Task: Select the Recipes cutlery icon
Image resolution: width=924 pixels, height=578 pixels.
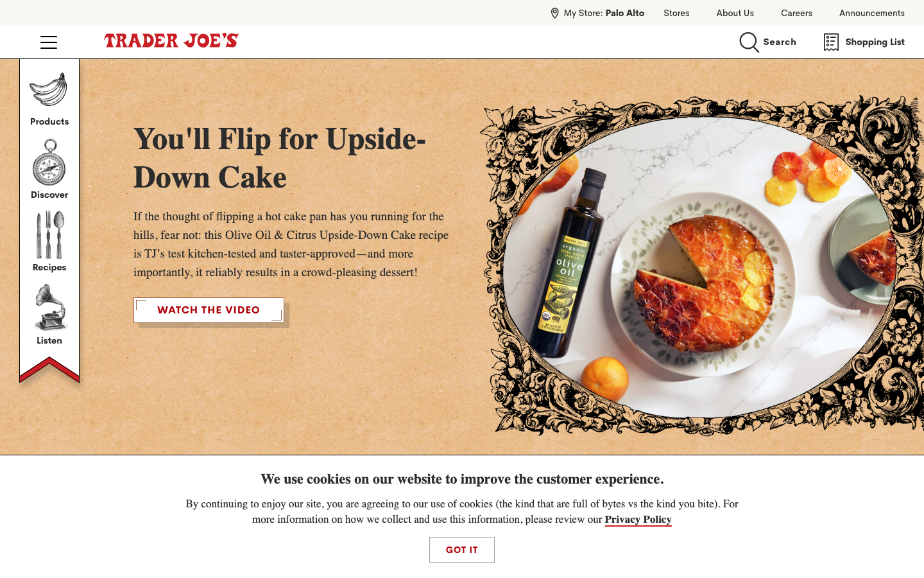Action: [x=49, y=235]
